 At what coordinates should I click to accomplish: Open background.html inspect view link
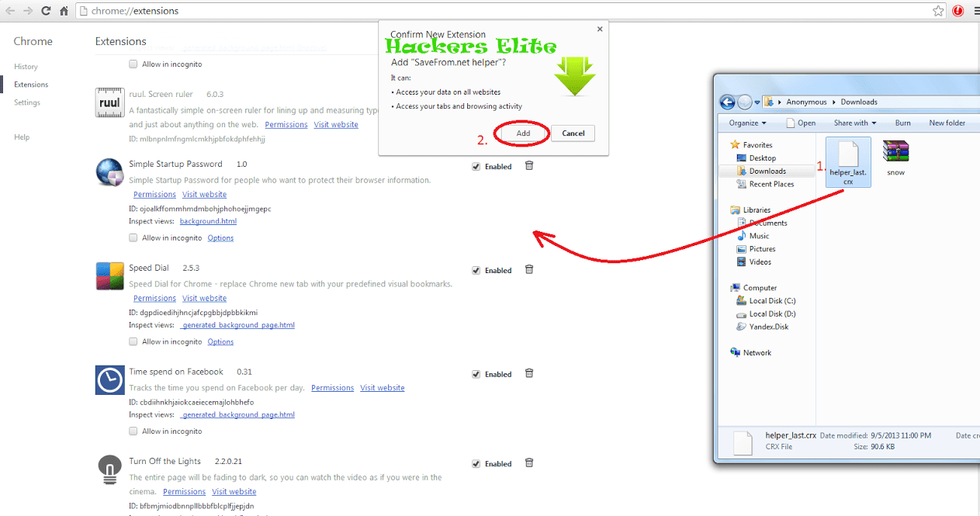tap(208, 221)
